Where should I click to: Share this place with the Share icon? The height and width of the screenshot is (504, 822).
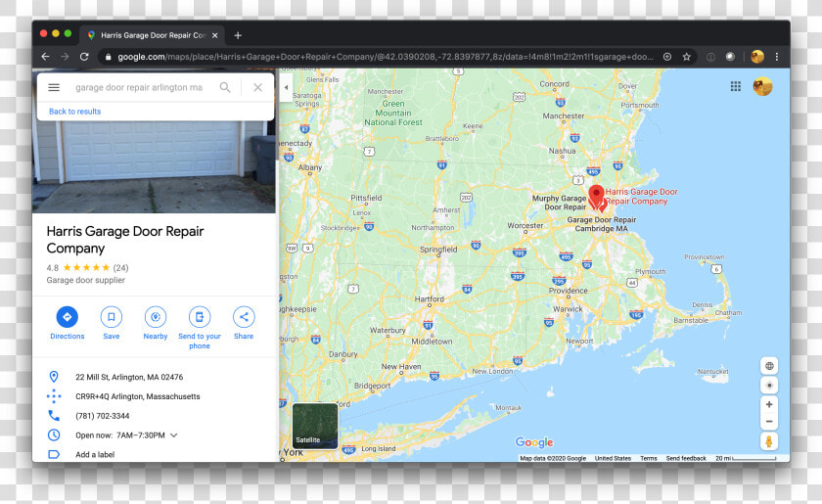pos(244,317)
